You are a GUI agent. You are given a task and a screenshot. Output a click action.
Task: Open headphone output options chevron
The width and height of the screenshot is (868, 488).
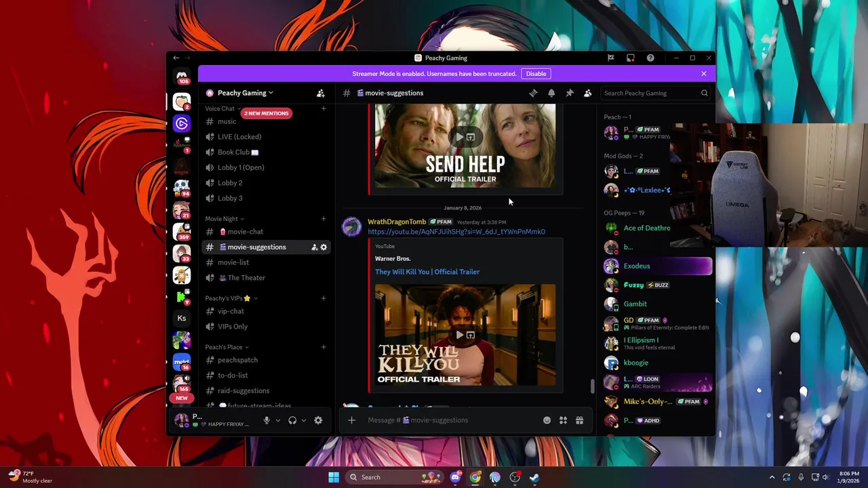(x=304, y=420)
